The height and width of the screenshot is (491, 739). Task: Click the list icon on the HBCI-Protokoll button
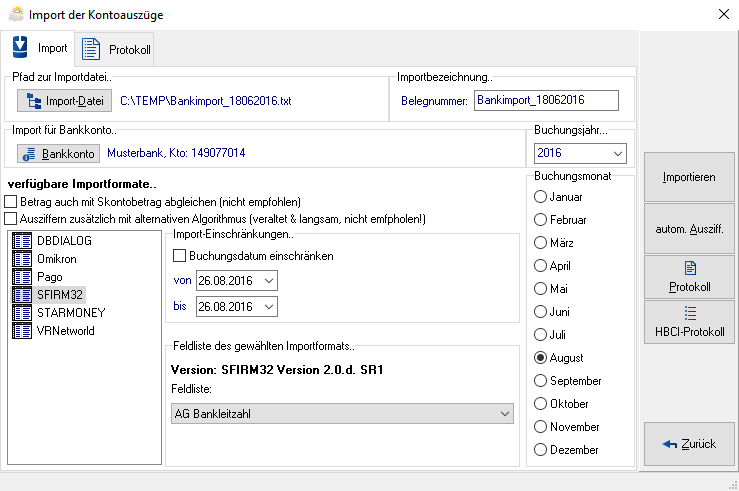click(690, 313)
